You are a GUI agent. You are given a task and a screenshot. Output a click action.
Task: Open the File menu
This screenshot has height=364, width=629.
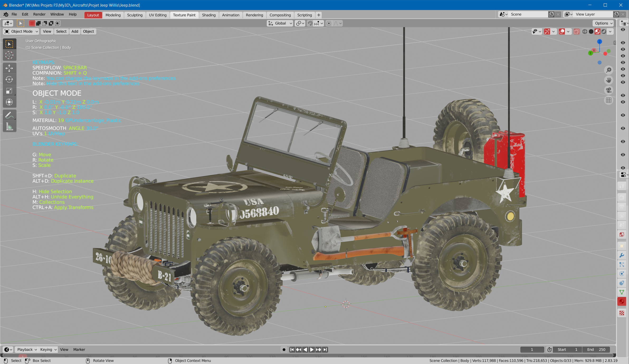point(14,14)
